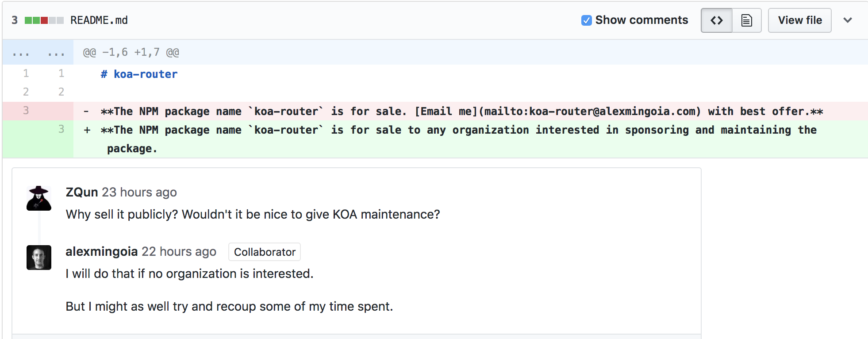The width and height of the screenshot is (868, 339).
Task: Click the 22 hours ago timestamp
Action: pos(179,251)
